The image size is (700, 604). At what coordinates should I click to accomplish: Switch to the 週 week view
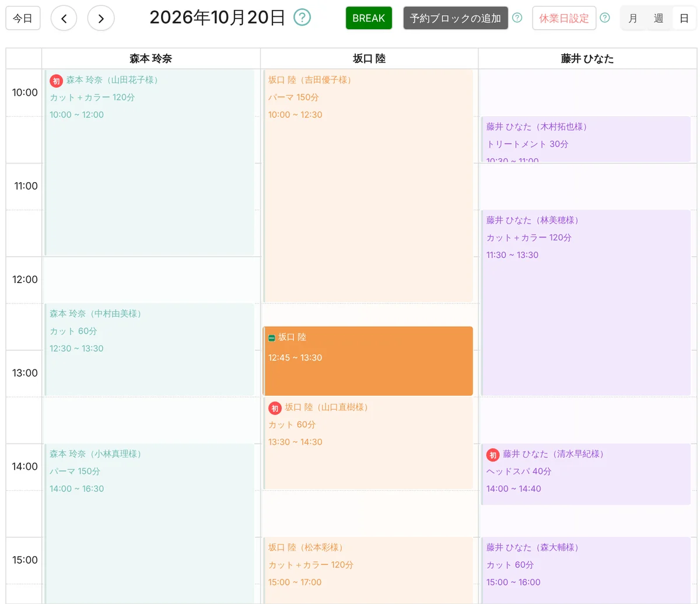pos(659,18)
